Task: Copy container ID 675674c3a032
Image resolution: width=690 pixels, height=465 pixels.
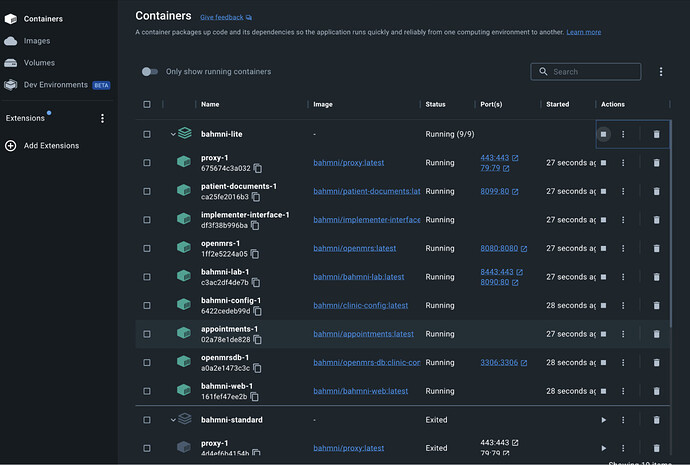Action: tap(258, 168)
